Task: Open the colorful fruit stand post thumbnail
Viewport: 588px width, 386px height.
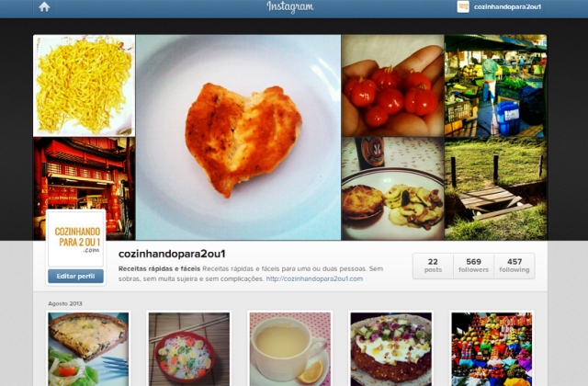Action: point(492,349)
